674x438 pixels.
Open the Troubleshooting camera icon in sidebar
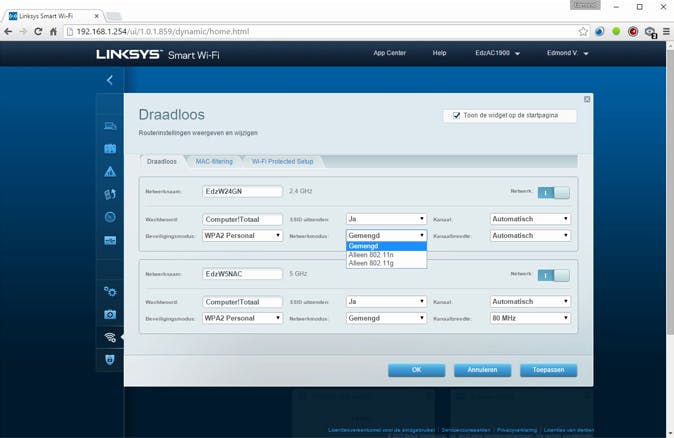(x=110, y=314)
